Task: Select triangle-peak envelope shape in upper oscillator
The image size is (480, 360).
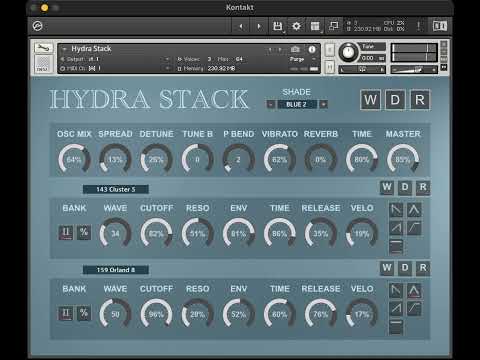Action: point(414,210)
